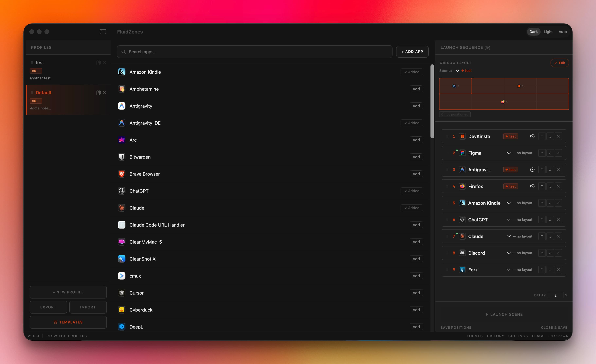This screenshot has width=596, height=364.
Task: Open Fork's layout dropdown
Action: [520, 270]
